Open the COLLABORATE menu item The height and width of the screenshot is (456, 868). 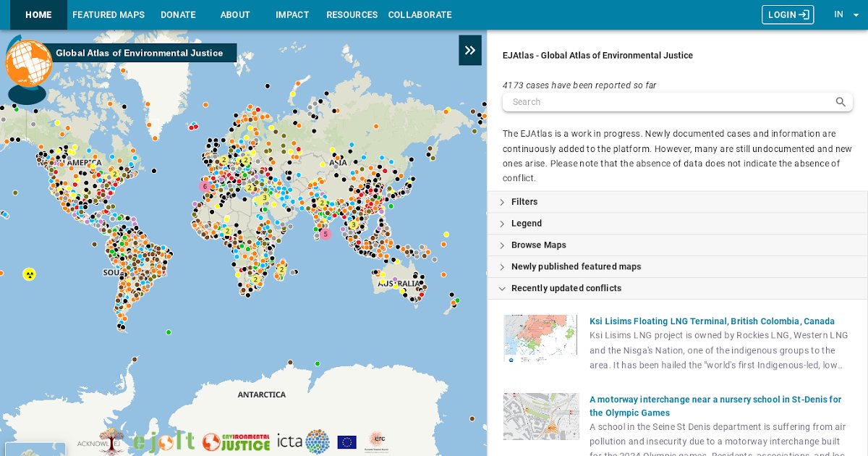[x=420, y=14]
